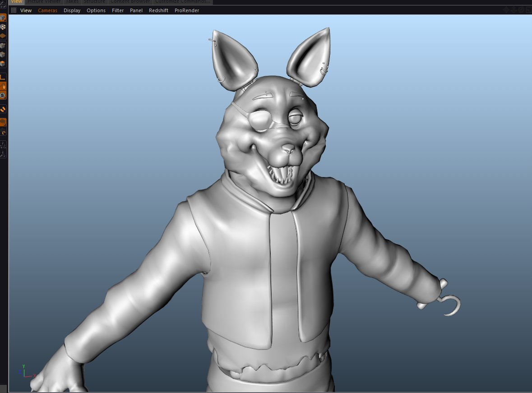Click the viewport zoom camera icon
This screenshot has height=393, width=532.
[x=513, y=10]
